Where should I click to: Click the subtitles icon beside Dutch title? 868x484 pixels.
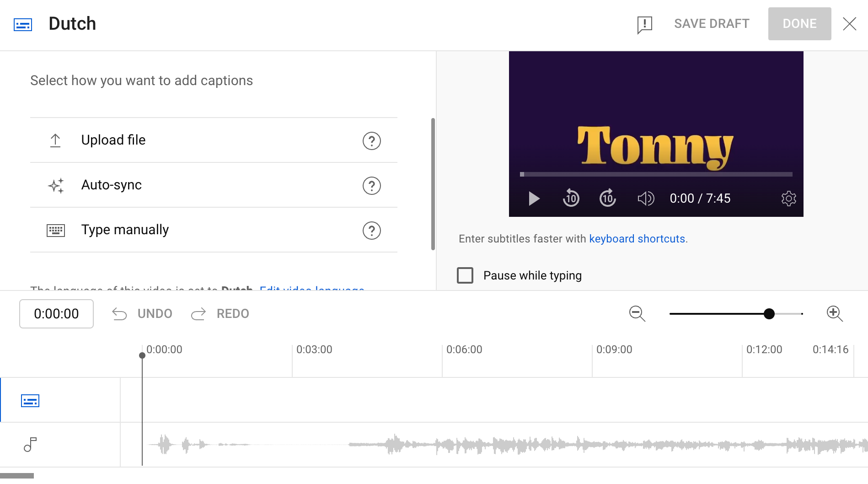(x=23, y=24)
